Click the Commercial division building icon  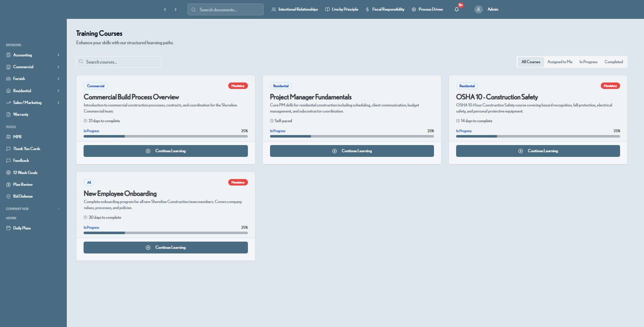click(x=9, y=67)
